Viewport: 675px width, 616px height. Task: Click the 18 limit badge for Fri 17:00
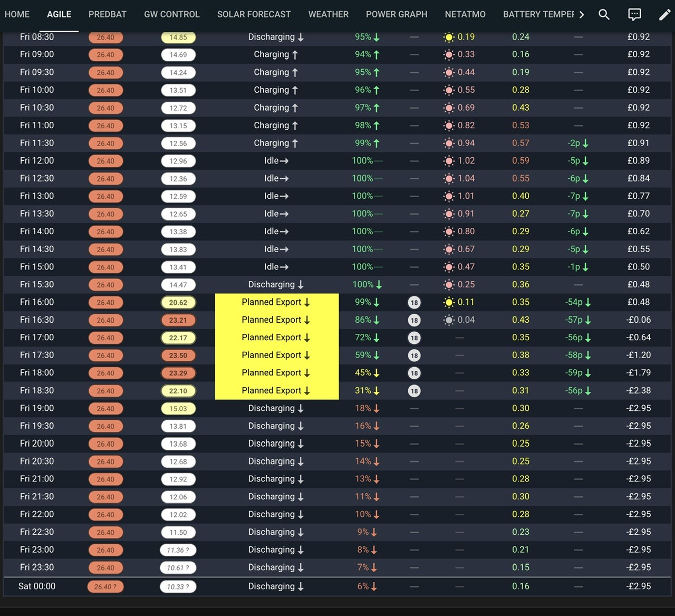point(414,338)
